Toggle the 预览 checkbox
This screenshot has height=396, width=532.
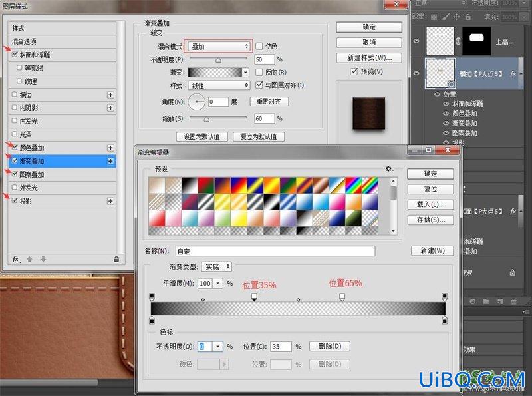coord(354,71)
